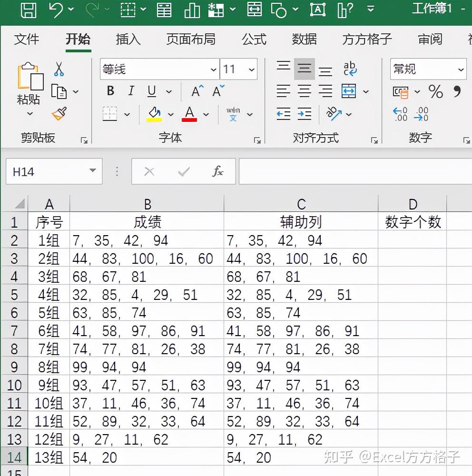This screenshot has width=472, height=476.
Task: Click the Cut scissors icon
Action: 59,69
